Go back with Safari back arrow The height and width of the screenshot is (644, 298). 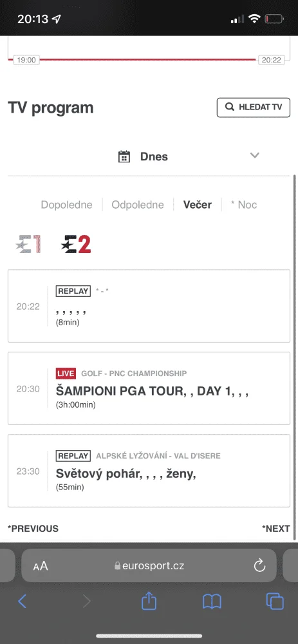coord(23,601)
